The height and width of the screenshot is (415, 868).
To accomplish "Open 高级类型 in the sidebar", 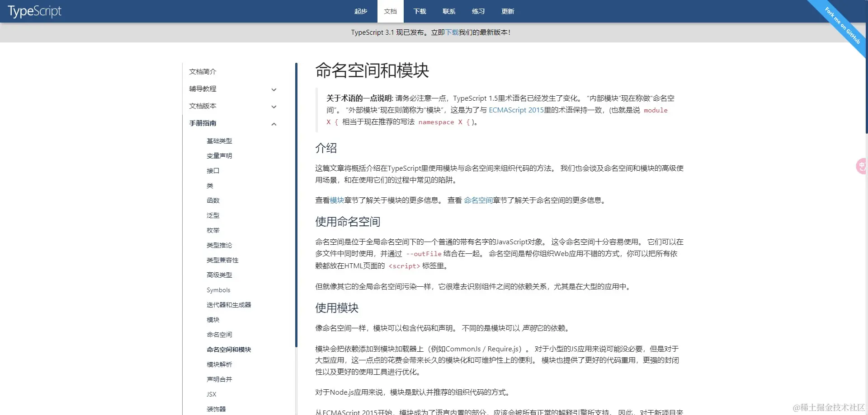I will click(219, 275).
